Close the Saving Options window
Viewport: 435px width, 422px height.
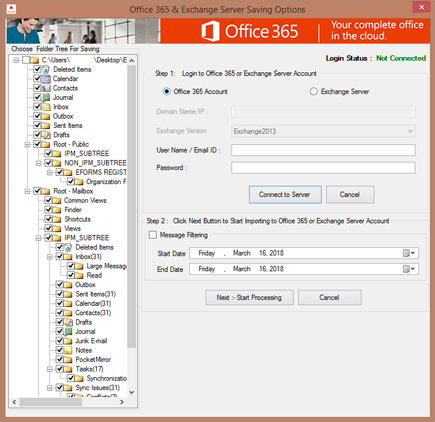coord(421,7)
